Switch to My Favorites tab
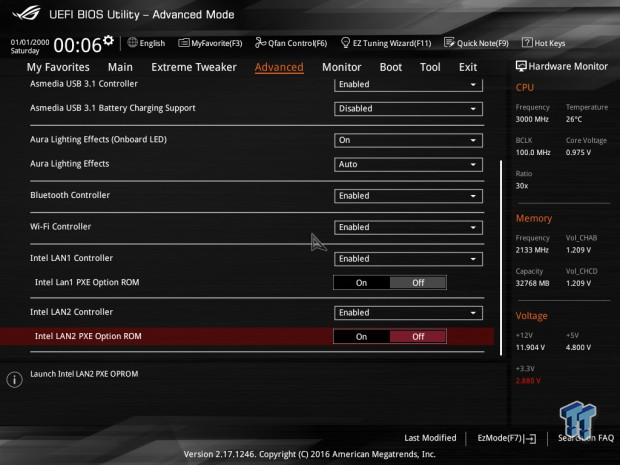The image size is (620, 465). pos(58,67)
